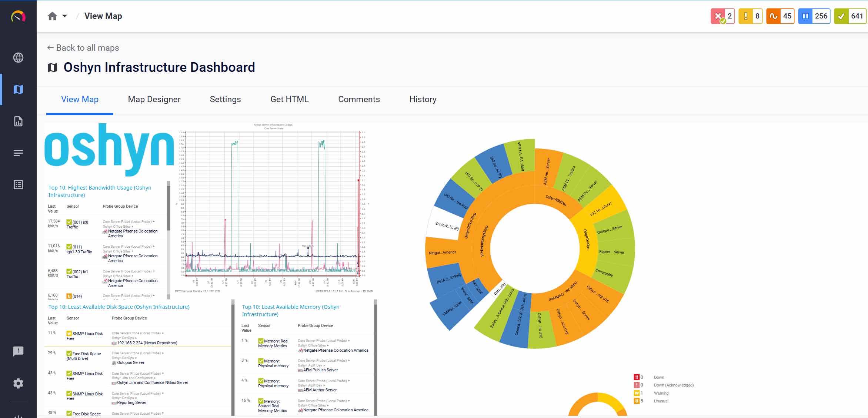Click the Oshyn logo image

coord(109,150)
